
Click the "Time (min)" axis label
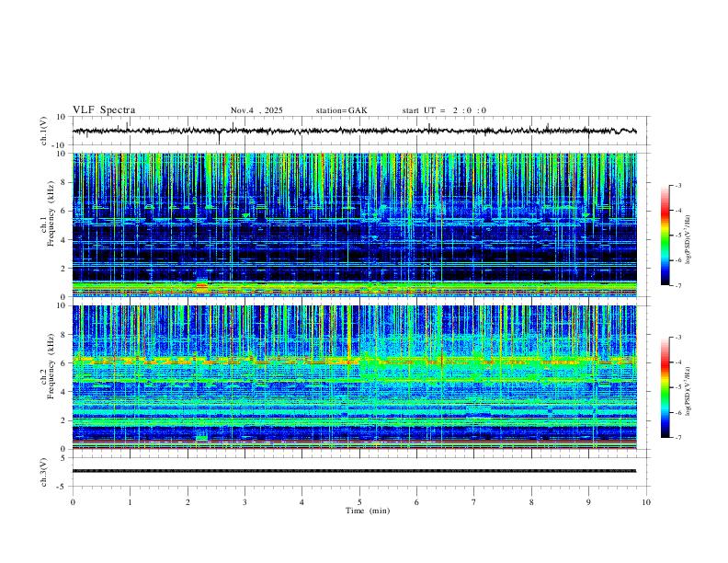[x=368, y=511]
